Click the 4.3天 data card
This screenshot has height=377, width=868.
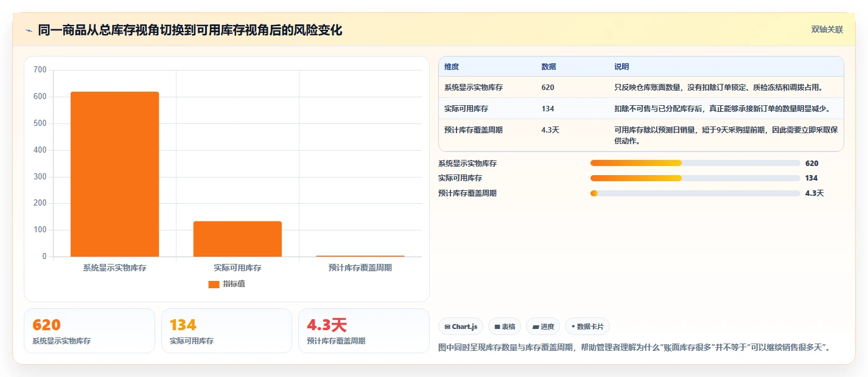(x=364, y=331)
